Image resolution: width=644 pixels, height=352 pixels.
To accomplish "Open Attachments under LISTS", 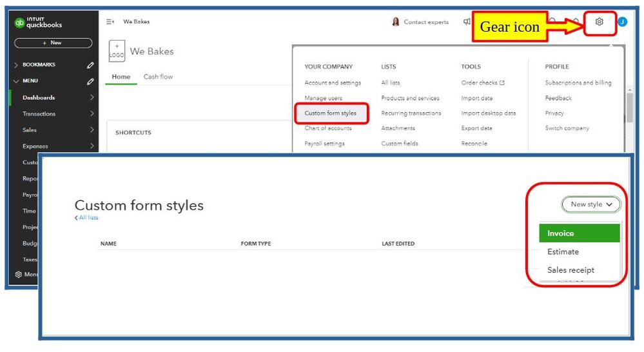I will 398,128.
